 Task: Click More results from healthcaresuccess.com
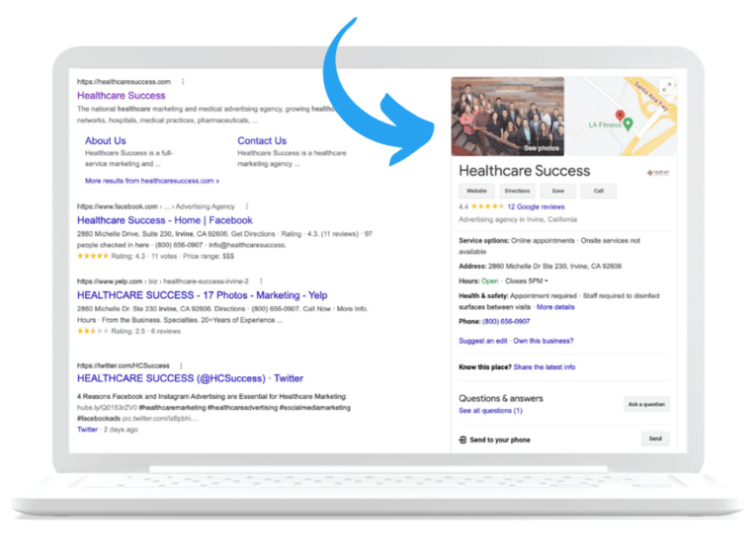click(x=152, y=181)
